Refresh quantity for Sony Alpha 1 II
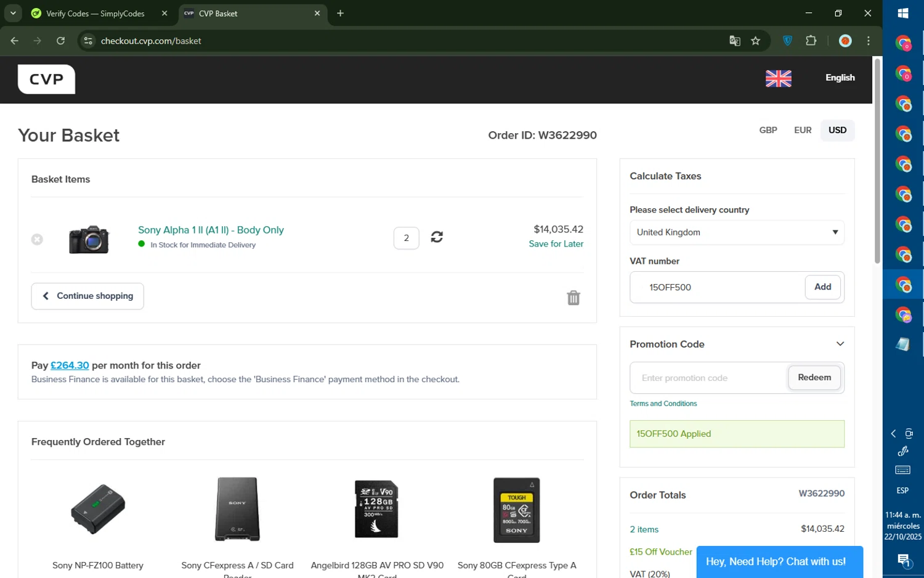 point(437,237)
